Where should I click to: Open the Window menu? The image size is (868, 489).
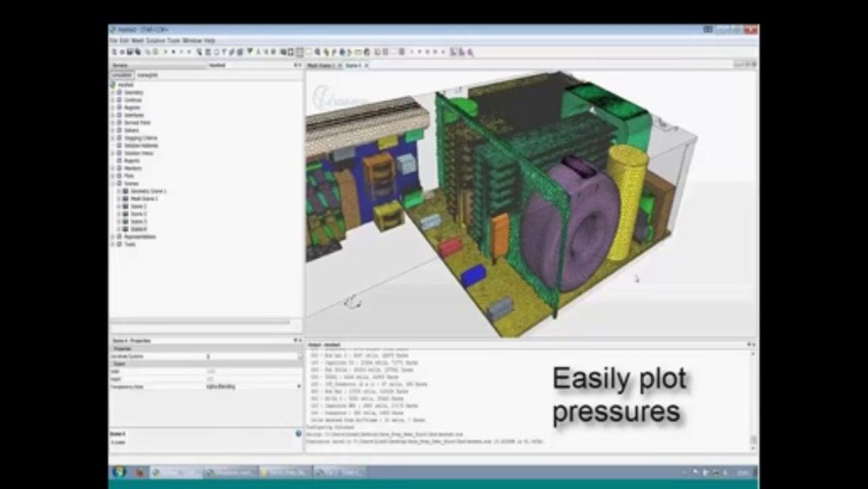[193, 41]
